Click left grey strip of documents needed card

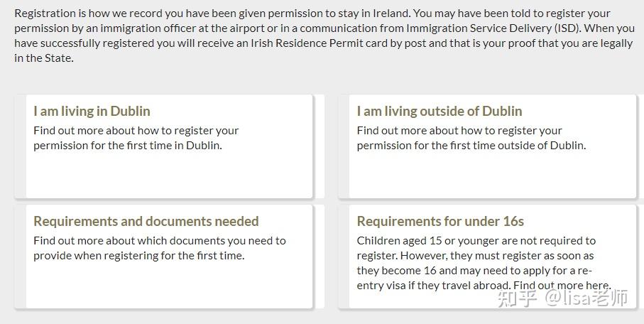click(x=20, y=256)
